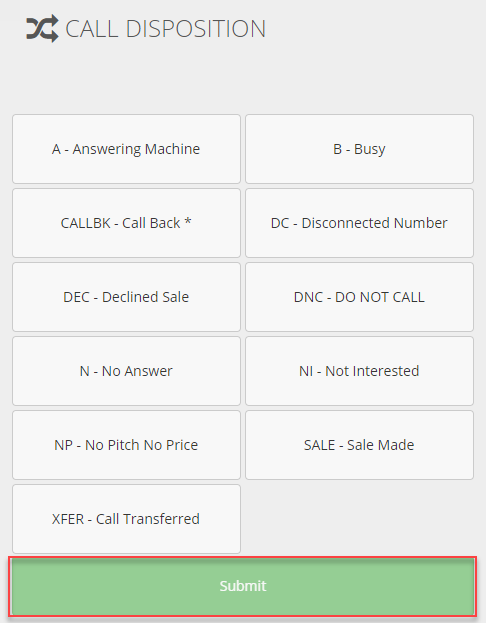486x623 pixels.
Task: Select XFER - Call Transferred disposition
Action: pos(126,519)
